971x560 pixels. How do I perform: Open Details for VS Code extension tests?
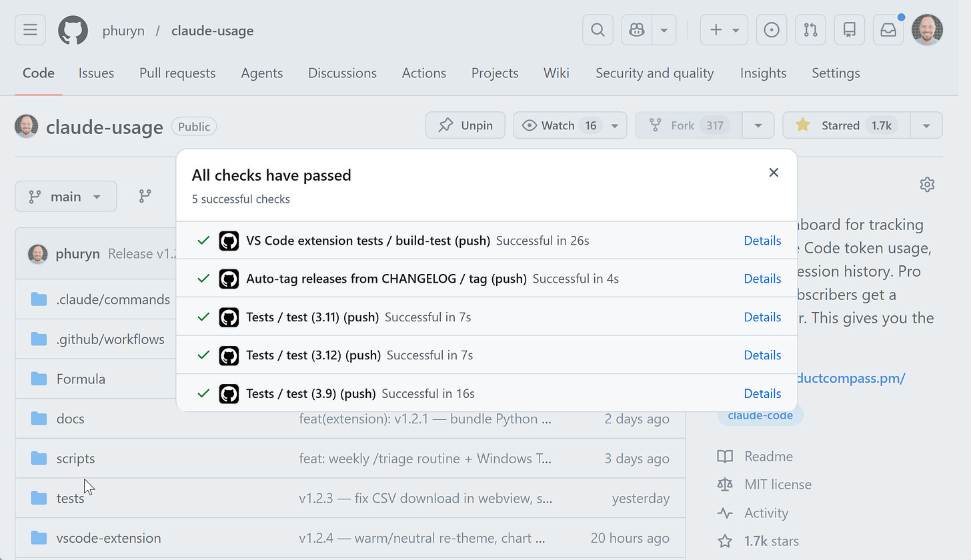(762, 241)
